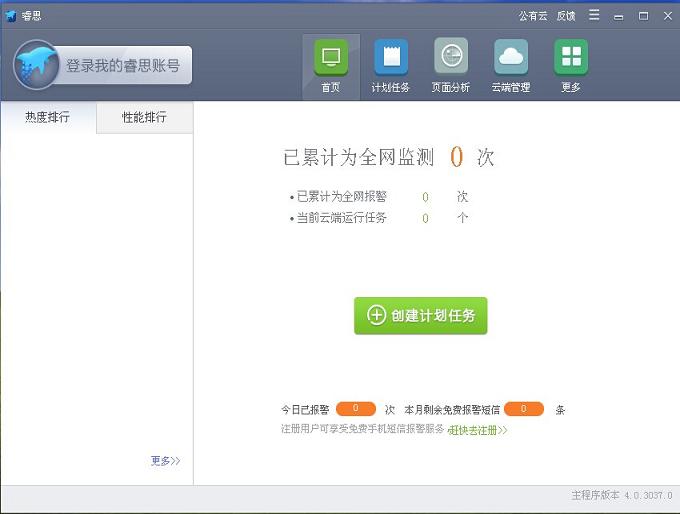
Task: Click the 本月剩余免费报警短信 orange count badge
Action: (x=523, y=409)
